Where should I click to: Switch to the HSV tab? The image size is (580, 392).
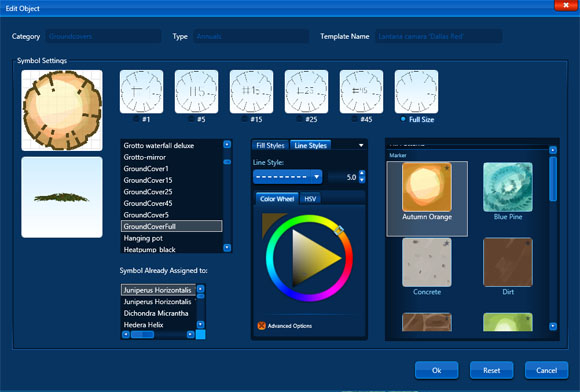[310, 199]
